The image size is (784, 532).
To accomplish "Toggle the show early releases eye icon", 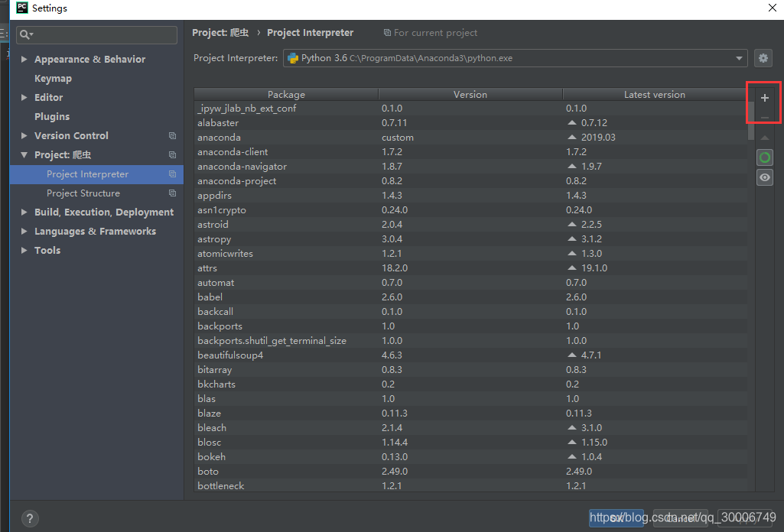I will click(765, 177).
